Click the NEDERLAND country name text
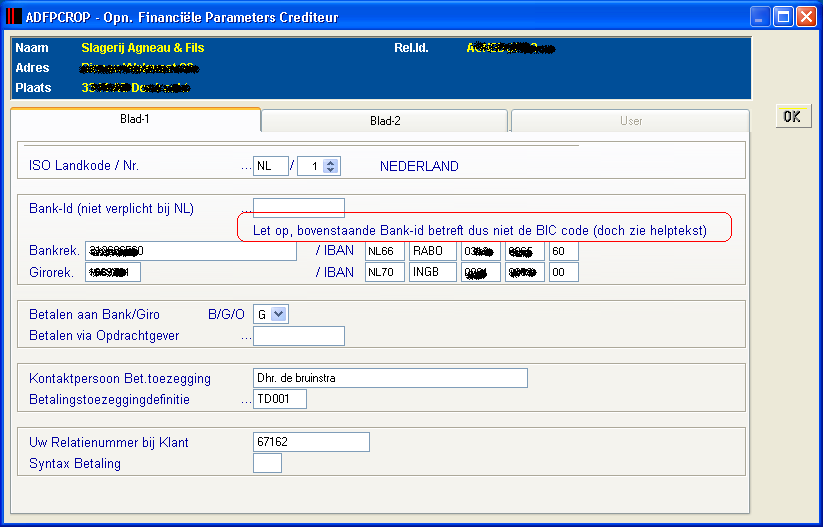 419,166
